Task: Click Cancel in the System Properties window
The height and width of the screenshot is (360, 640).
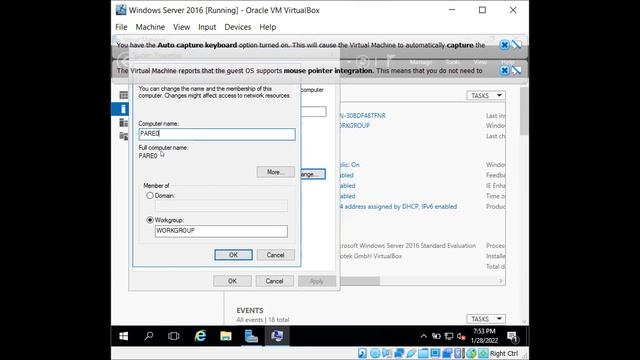Action: [x=274, y=281]
